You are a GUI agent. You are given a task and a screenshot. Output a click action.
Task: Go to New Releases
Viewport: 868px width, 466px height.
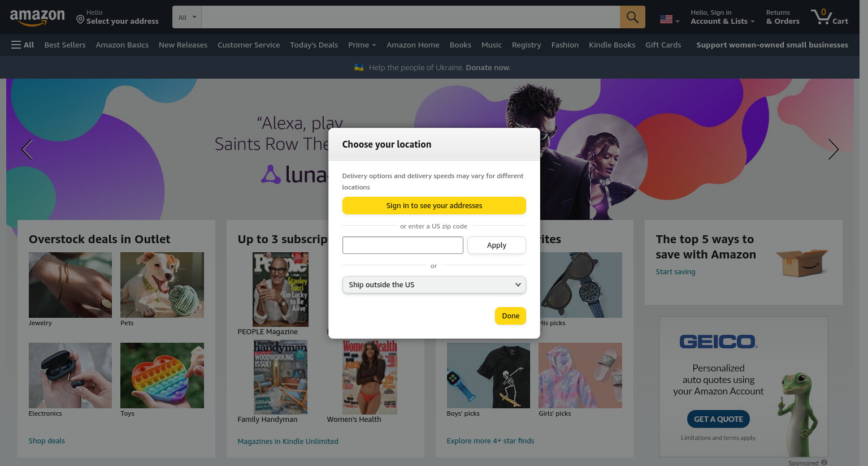click(183, 45)
